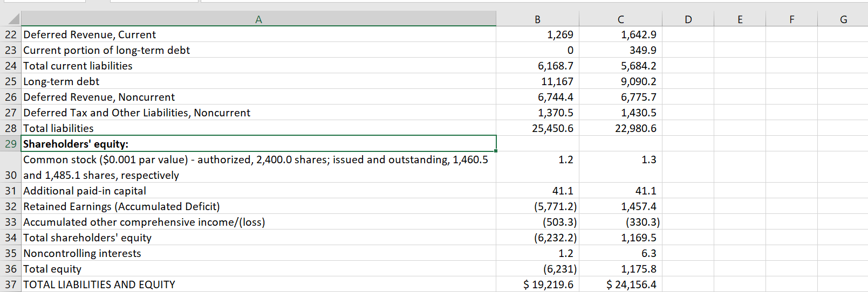Viewport: 868px width, 292px height.
Task: Click value 11,167 in column B
Action: click(x=537, y=81)
